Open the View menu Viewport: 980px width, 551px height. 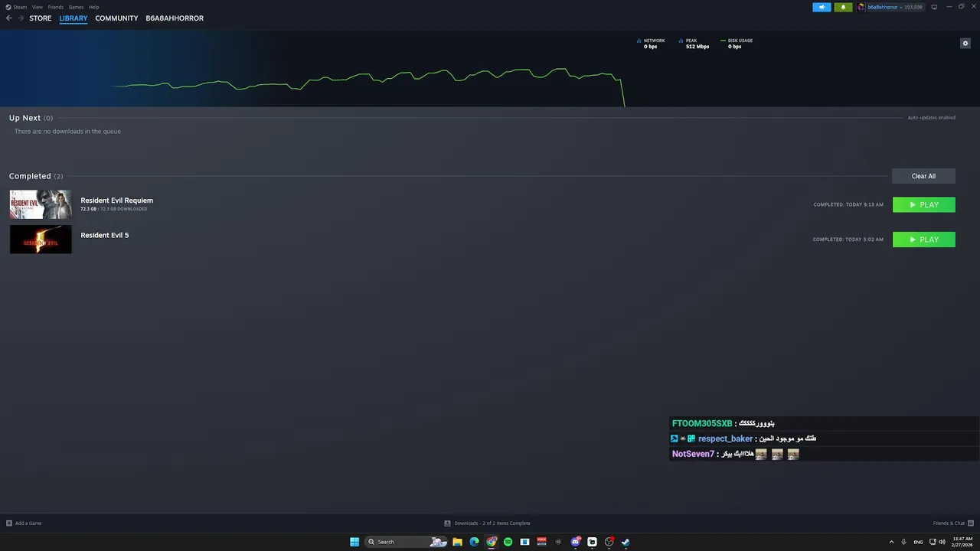pyautogui.click(x=37, y=7)
